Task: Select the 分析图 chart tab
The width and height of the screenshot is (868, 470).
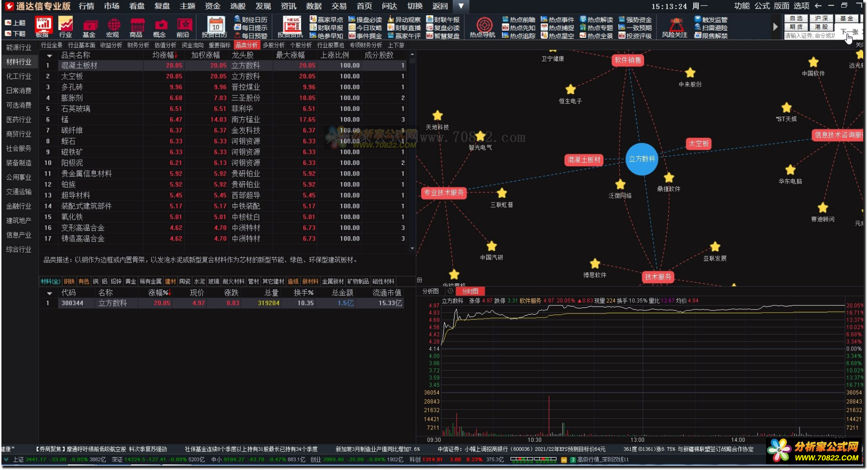Action: 431,291
